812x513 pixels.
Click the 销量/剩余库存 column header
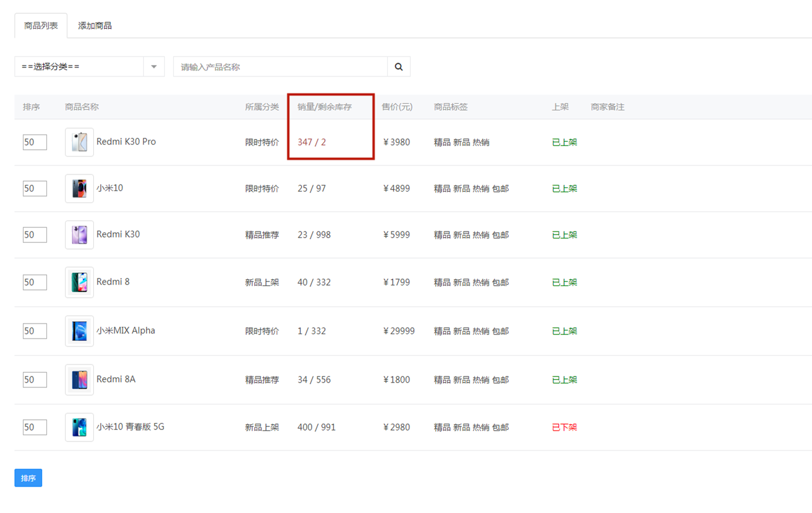[325, 107]
